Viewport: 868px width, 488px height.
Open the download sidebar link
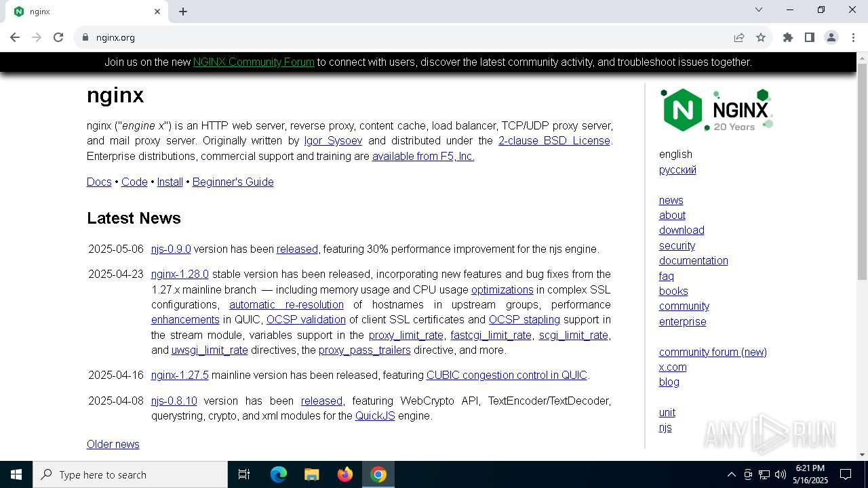(x=682, y=230)
